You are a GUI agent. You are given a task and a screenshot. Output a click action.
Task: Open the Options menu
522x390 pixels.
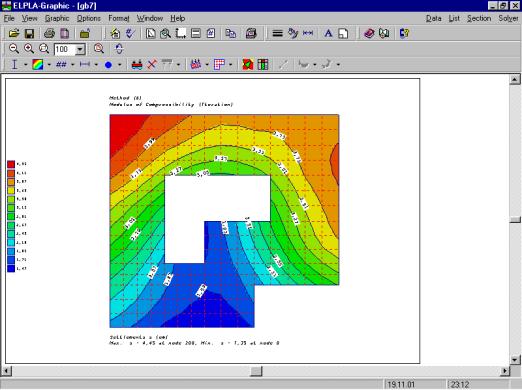point(89,18)
